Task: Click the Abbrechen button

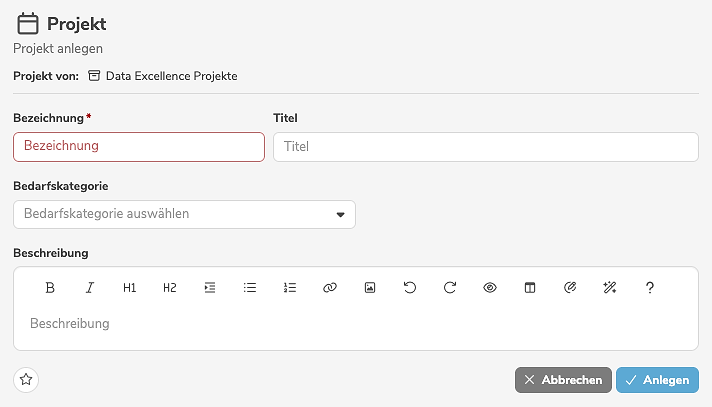Action: pyautogui.click(x=563, y=380)
